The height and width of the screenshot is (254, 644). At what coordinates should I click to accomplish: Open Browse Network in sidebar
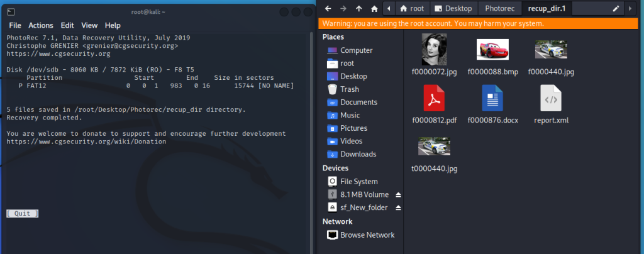tap(360, 235)
